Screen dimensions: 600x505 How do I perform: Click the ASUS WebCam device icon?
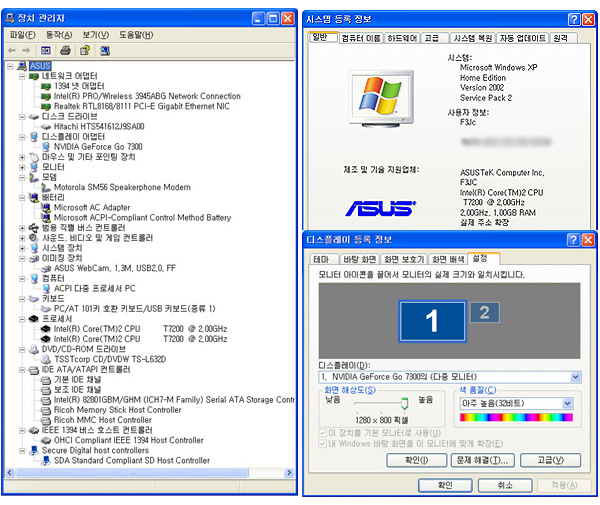46,269
